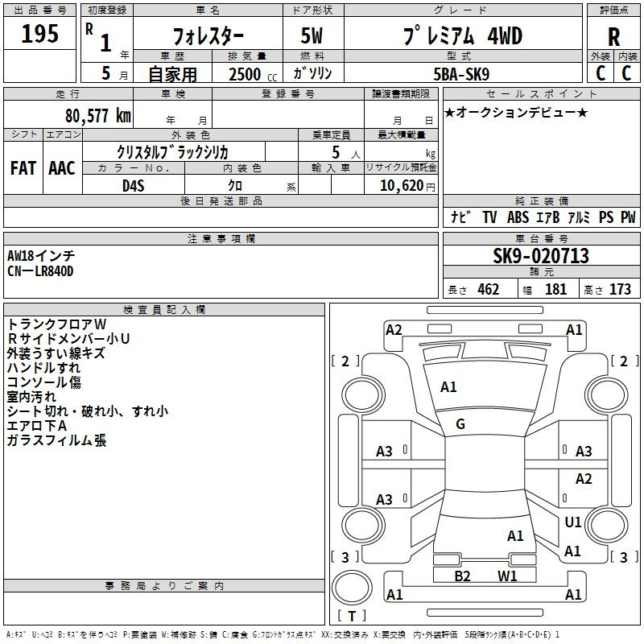This screenshot has height=644, width=644.
Task: Click the exterior grade C under 外装
Action: pyautogui.click(x=601, y=73)
